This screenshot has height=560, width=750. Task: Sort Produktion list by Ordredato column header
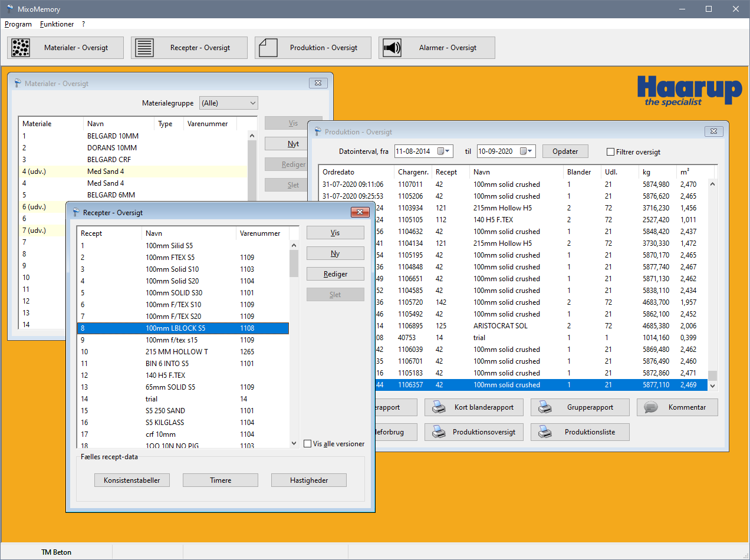point(356,172)
